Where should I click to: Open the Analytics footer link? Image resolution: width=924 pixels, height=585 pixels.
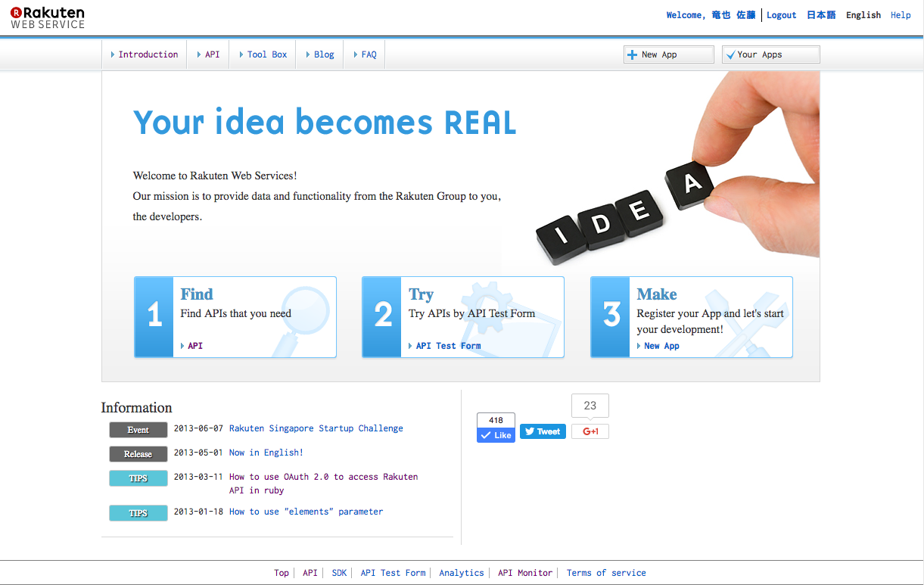[x=462, y=573]
